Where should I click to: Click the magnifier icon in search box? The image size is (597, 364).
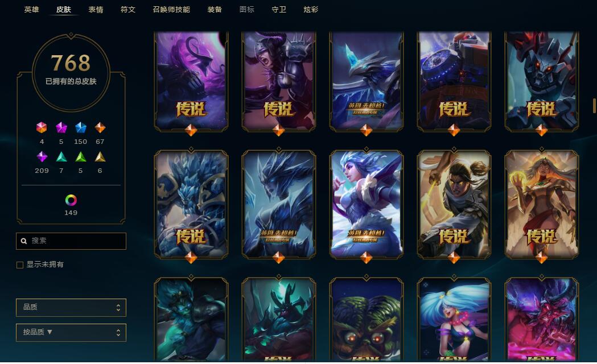23,241
